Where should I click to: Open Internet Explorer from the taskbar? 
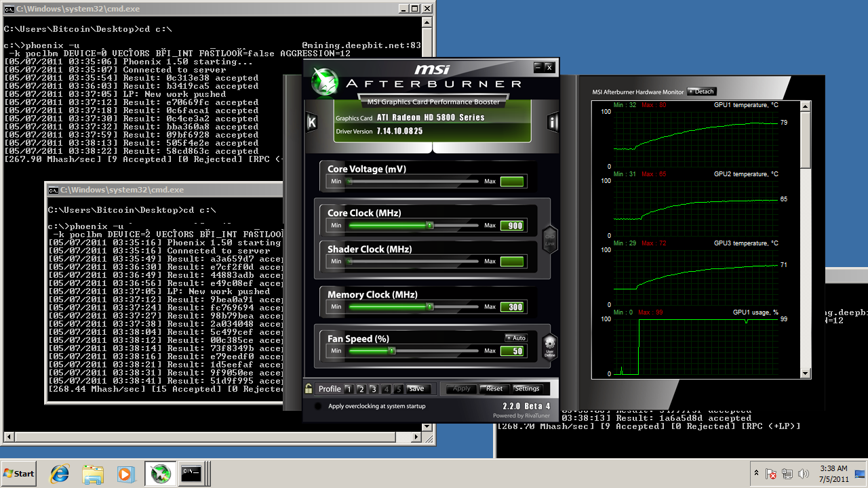60,474
